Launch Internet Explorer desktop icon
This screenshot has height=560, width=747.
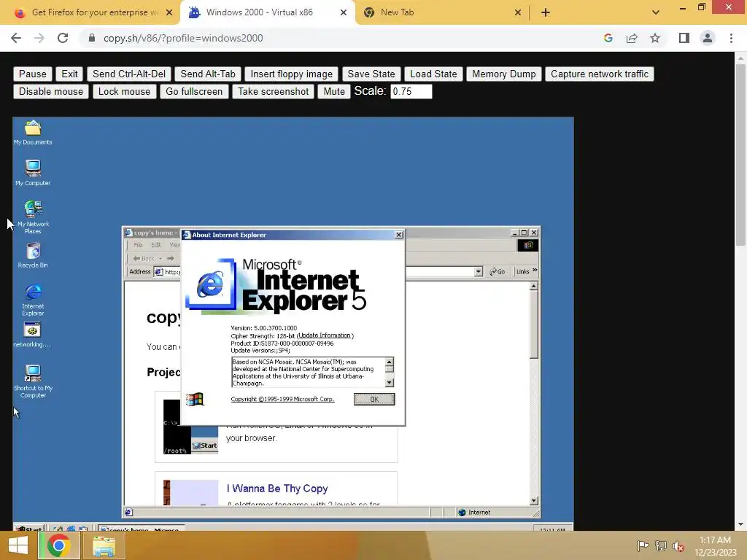tap(33, 300)
